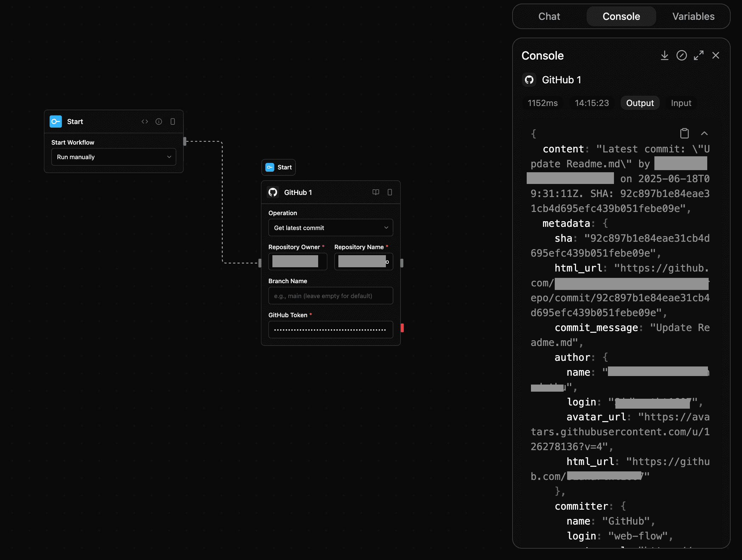The height and width of the screenshot is (560, 742).
Task: Click the GitHub logo next to GitHub 1
Action: [529, 80]
